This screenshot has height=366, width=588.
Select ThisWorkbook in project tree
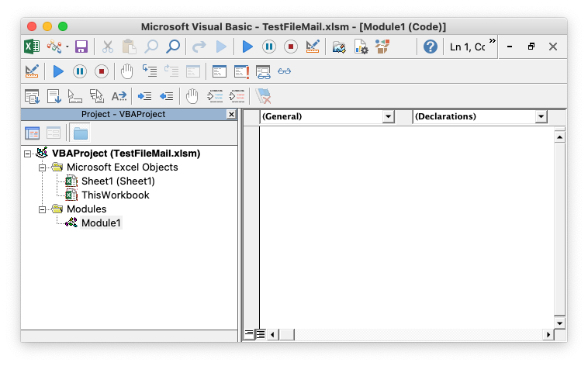coord(116,195)
